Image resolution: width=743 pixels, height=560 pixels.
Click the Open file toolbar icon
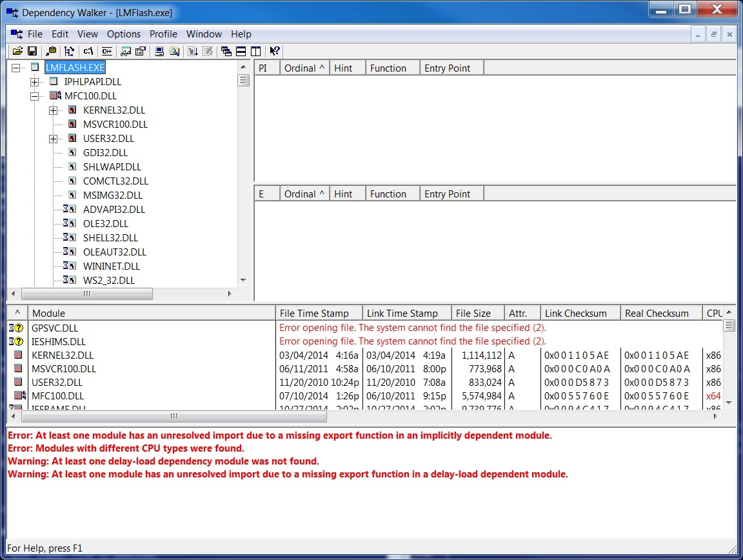click(x=17, y=51)
